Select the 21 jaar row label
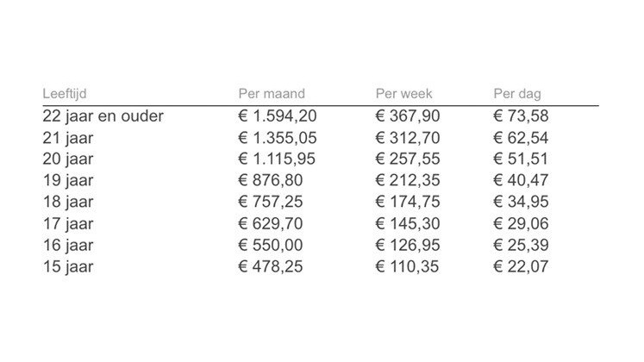Image resolution: width=644 pixels, height=362 pixels. [68, 138]
